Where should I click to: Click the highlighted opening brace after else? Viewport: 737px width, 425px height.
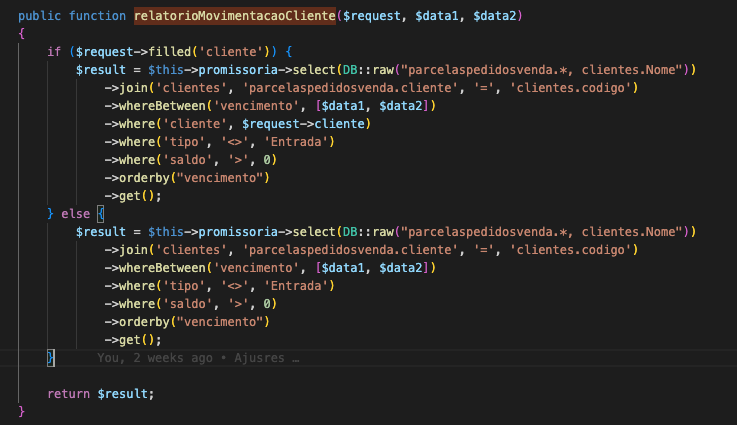[100, 213]
